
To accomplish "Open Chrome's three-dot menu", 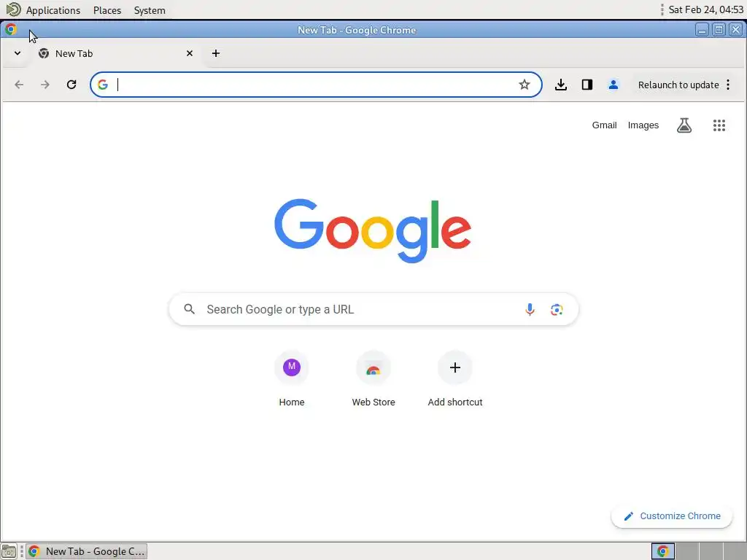I will (x=728, y=85).
